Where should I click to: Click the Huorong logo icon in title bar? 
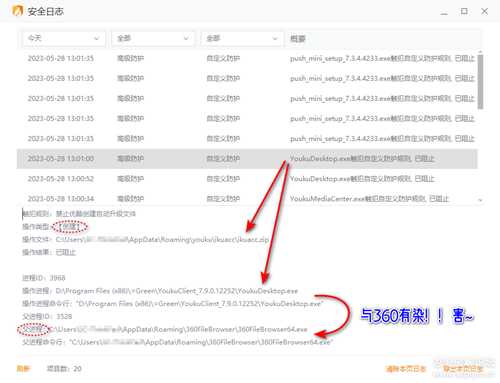click(17, 11)
